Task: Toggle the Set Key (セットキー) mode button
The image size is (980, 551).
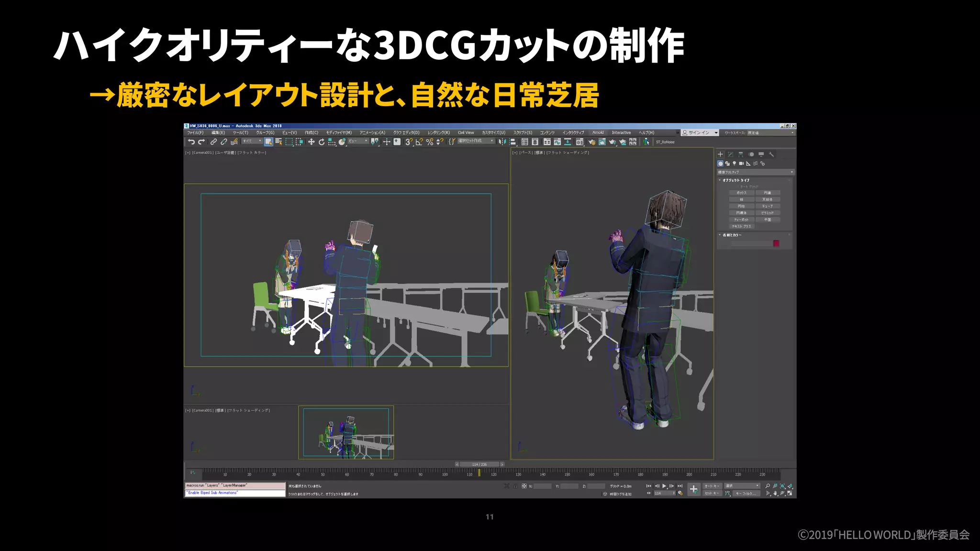Action: click(713, 493)
